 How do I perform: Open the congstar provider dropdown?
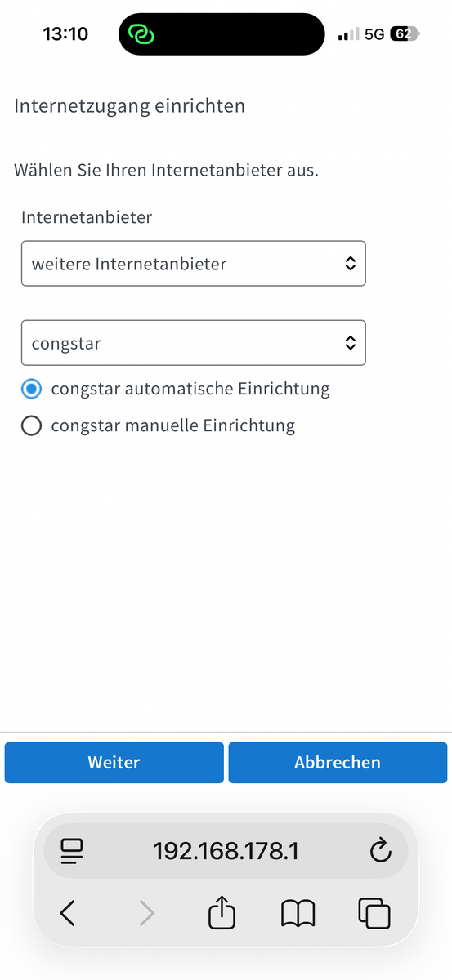[194, 343]
